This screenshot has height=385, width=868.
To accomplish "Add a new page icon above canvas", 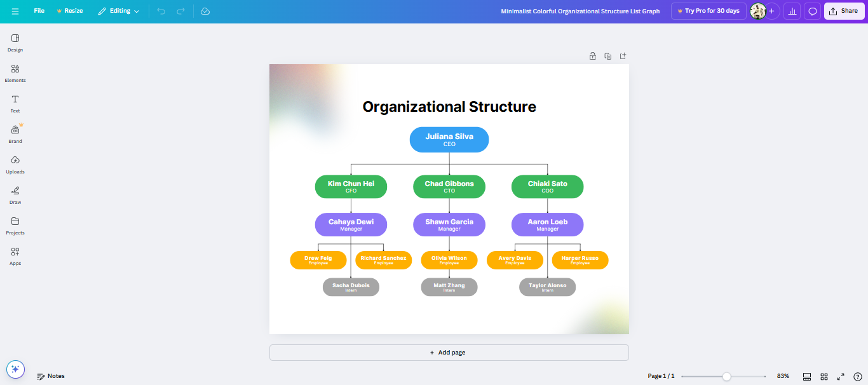I will [623, 56].
